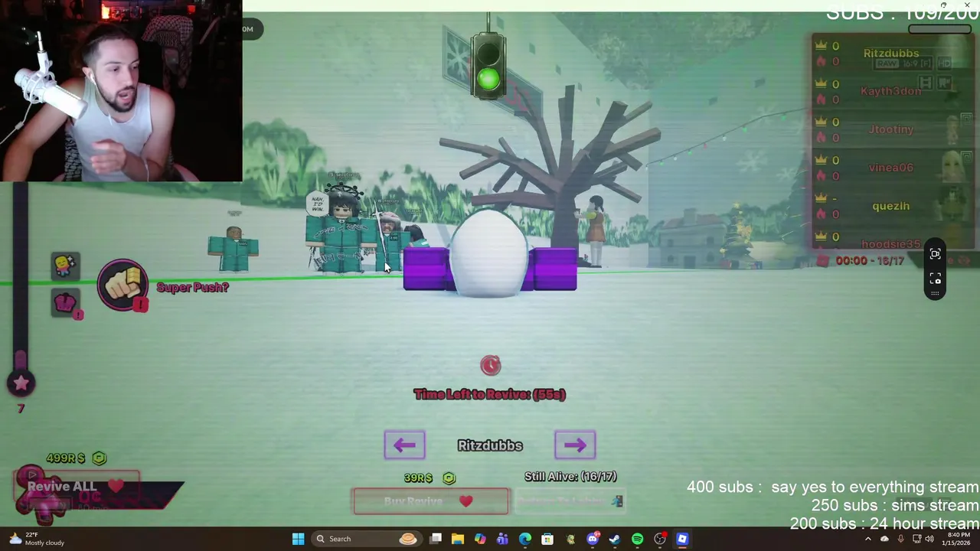Open Copilot from the taskbar

pos(480,539)
